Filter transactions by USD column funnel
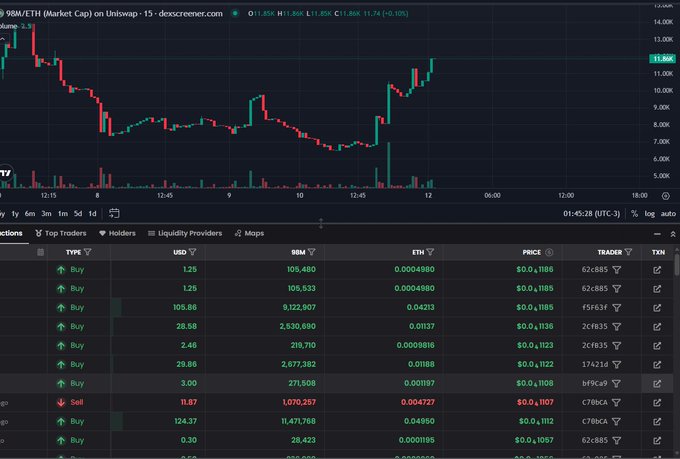 [193, 252]
